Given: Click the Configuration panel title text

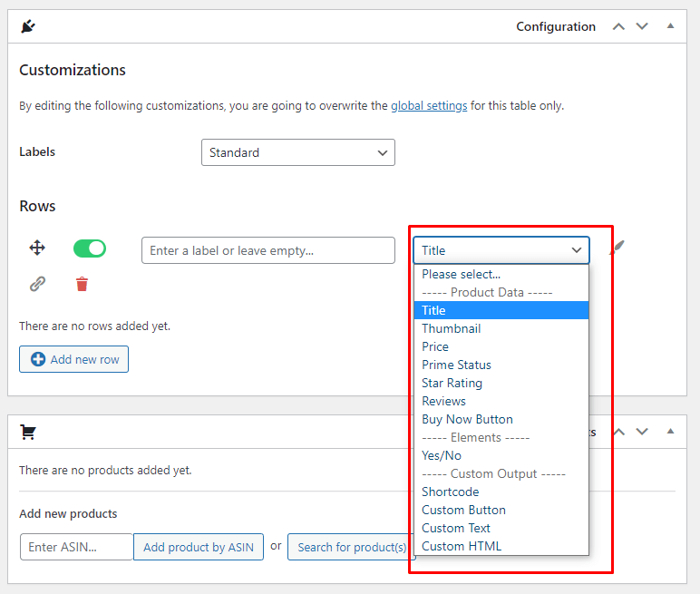Looking at the screenshot, I should click(x=556, y=27).
